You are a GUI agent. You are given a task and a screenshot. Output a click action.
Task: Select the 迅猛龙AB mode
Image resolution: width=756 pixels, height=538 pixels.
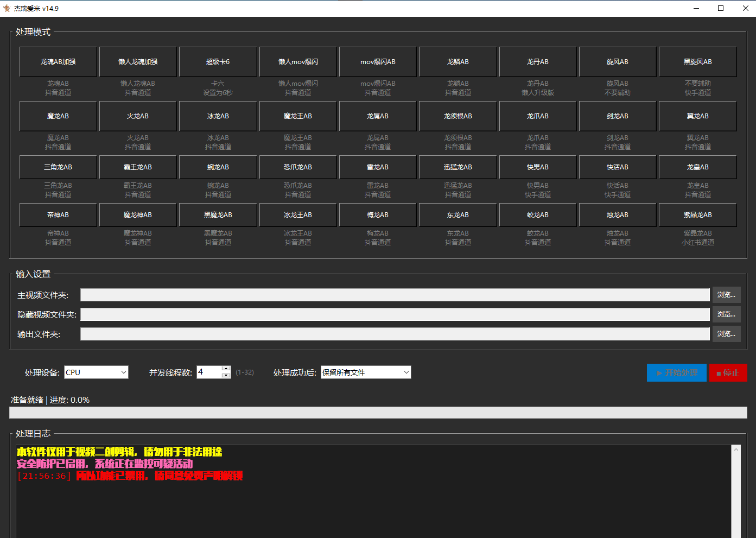pos(458,167)
